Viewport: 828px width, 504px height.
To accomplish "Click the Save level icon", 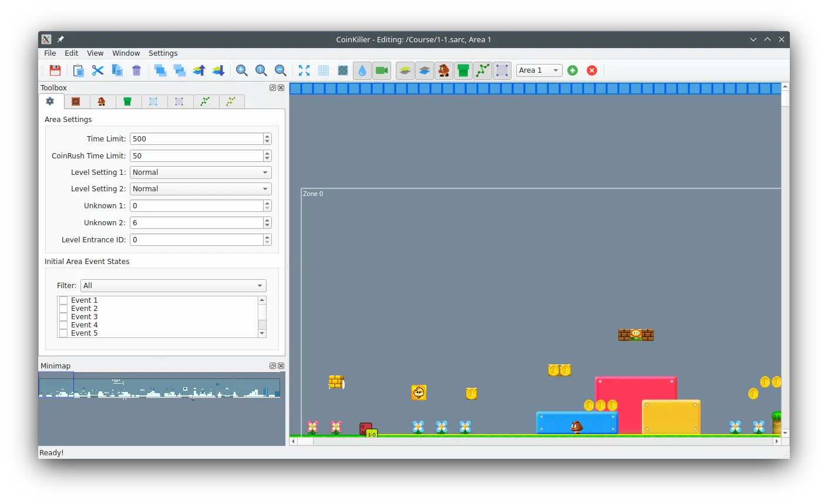I will click(55, 70).
